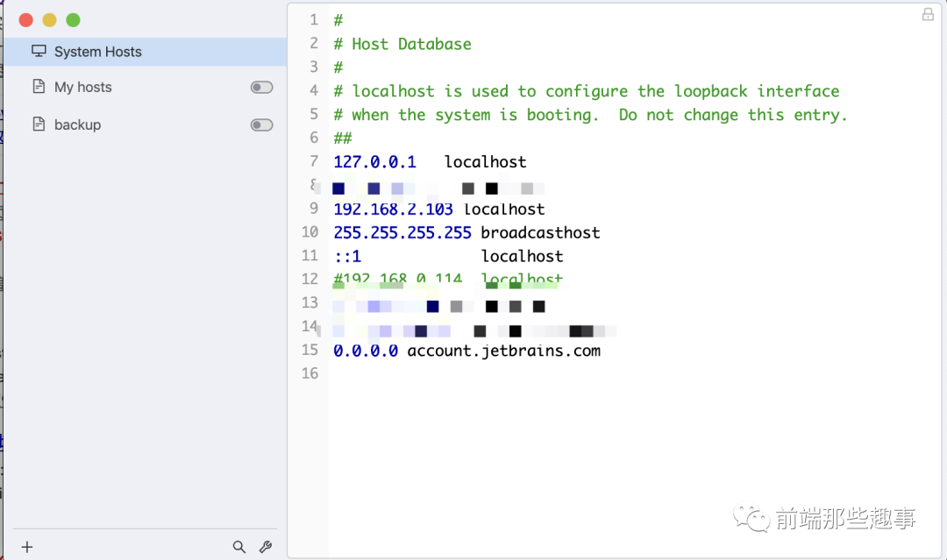Screen dimensions: 947x560
Task: Minimize the window using the yellow button
Action: click(x=50, y=20)
